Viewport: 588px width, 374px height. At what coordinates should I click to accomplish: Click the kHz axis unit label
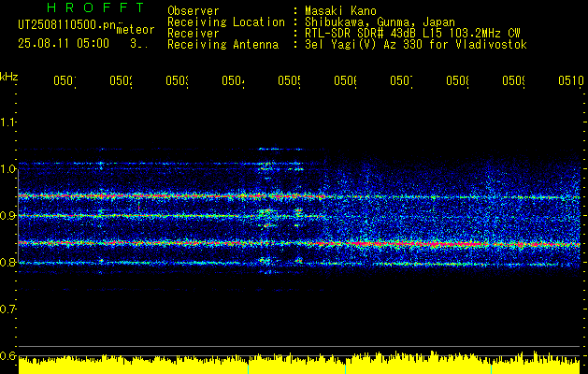pos(9,77)
